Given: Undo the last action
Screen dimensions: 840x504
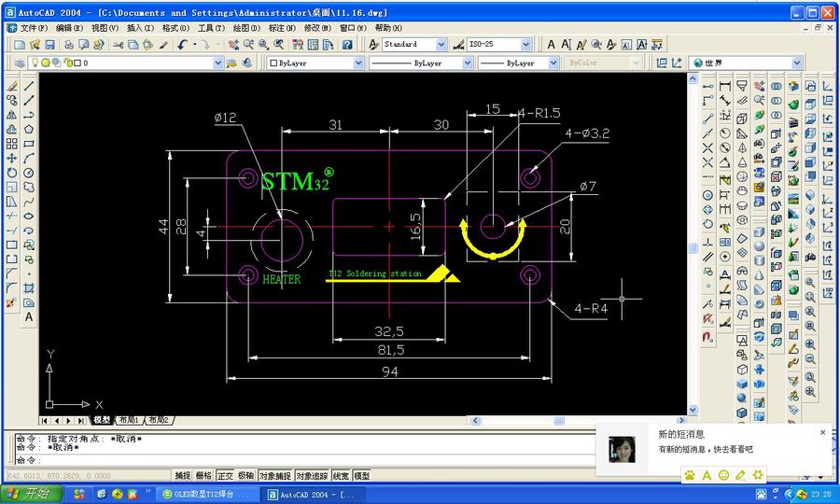Looking at the screenshot, I should (x=182, y=45).
